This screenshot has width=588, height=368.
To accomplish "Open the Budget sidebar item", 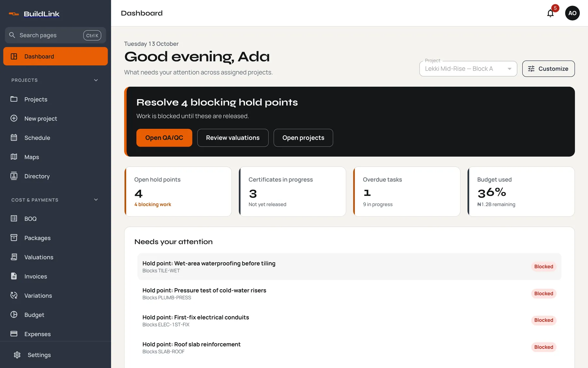I will click(56, 315).
